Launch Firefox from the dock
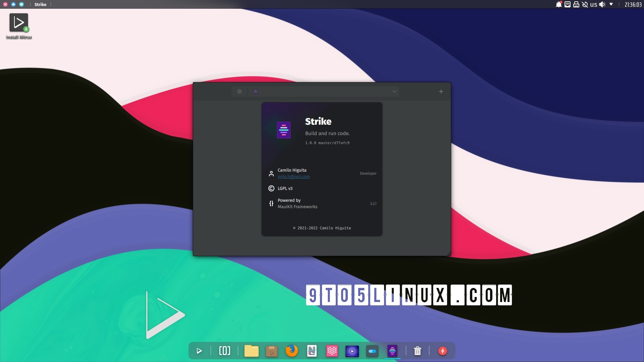644x362 pixels. [x=291, y=351]
